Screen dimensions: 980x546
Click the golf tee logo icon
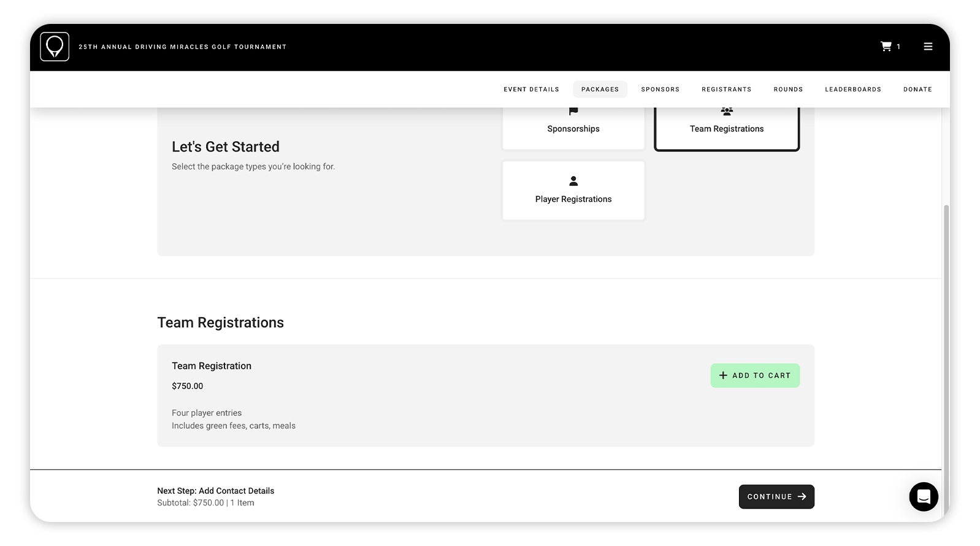pyautogui.click(x=55, y=47)
